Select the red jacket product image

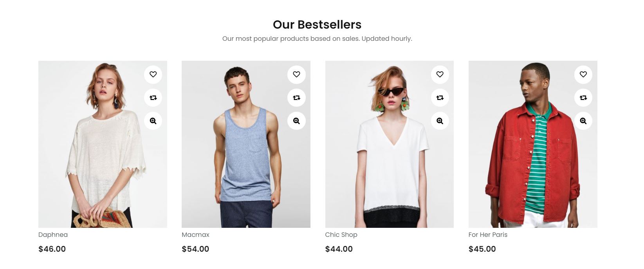(x=533, y=144)
